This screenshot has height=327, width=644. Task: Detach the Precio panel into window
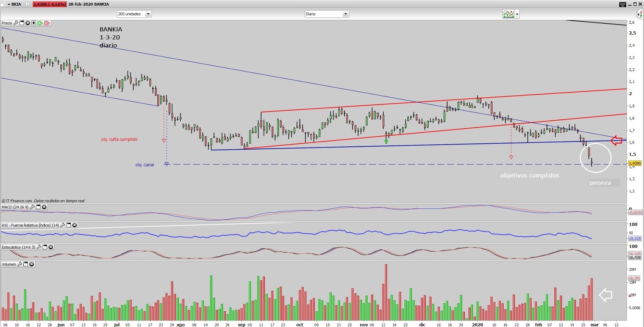22,23
